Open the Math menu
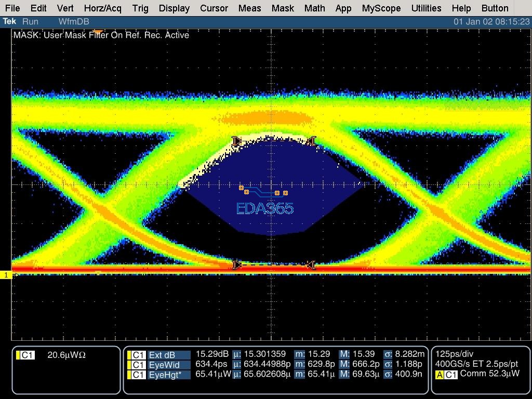 click(314, 8)
